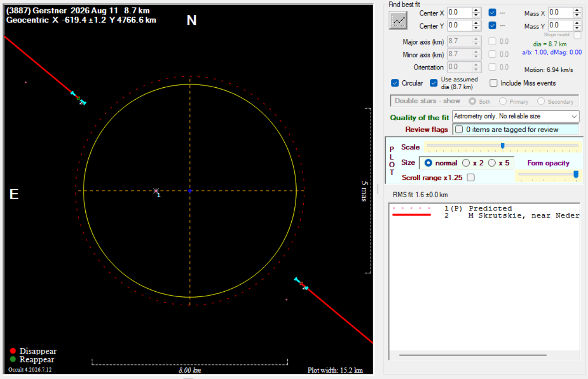The image size is (588, 379).
Task: Click the Center X value field
Action: point(459,13)
